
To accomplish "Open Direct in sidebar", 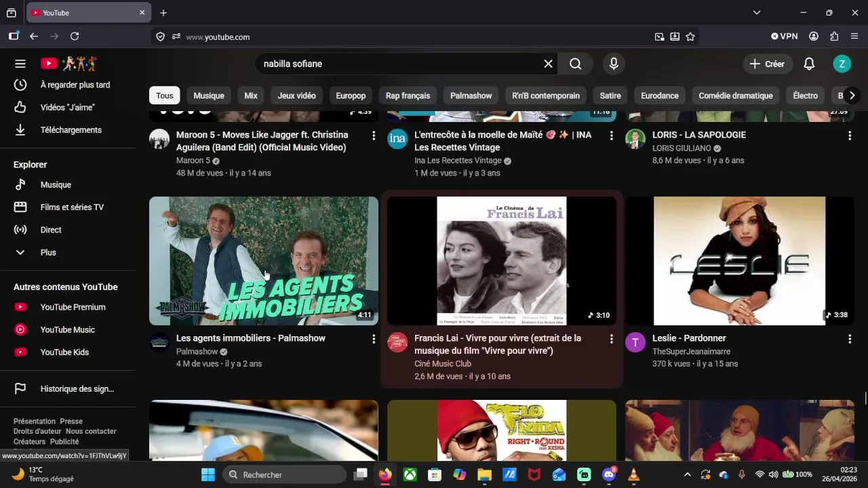I will click(68, 230).
